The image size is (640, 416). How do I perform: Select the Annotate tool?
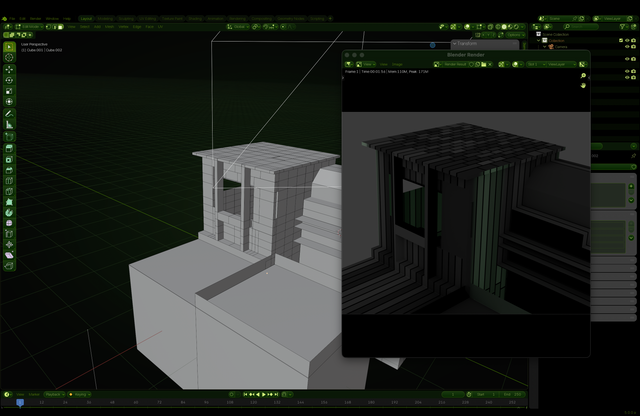9,114
